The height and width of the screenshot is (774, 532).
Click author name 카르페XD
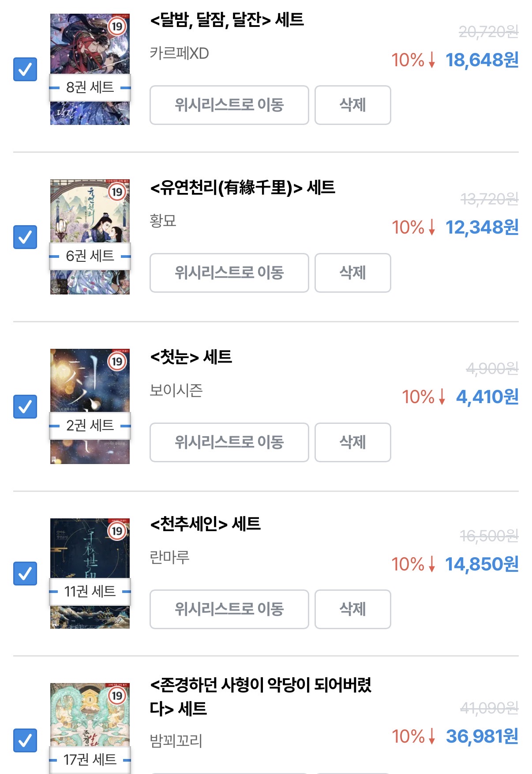[179, 53]
